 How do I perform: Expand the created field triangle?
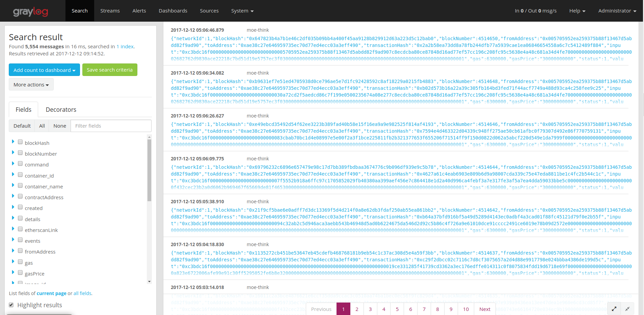13,207
